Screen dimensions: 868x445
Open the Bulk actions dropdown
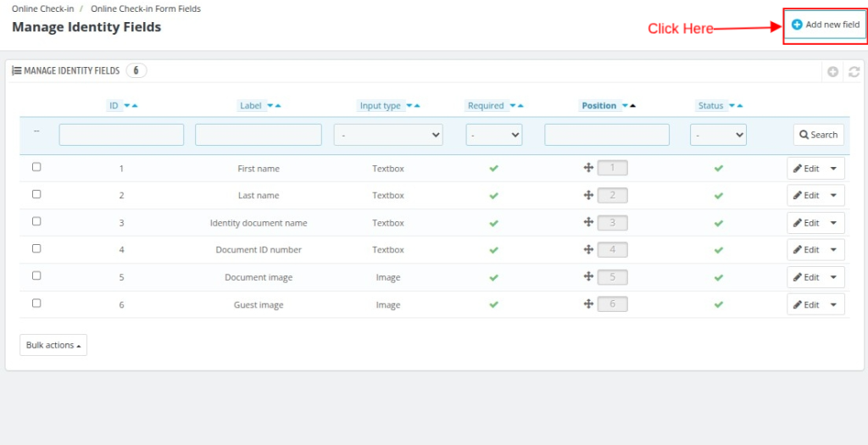click(x=53, y=345)
